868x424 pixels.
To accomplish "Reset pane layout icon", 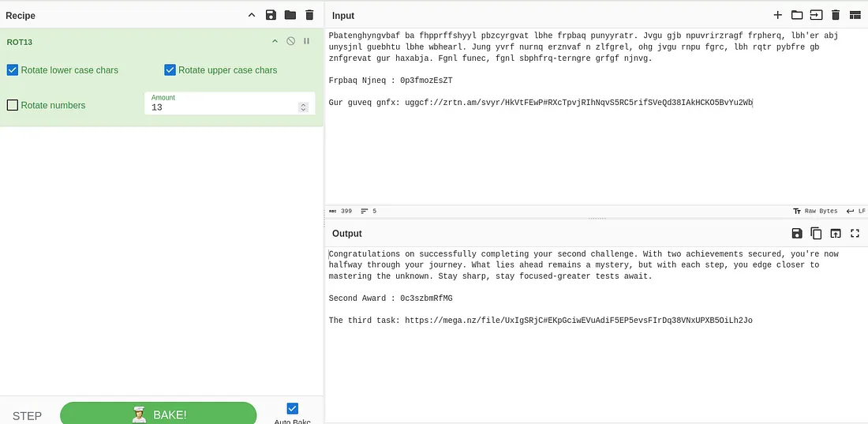I will (855, 15).
